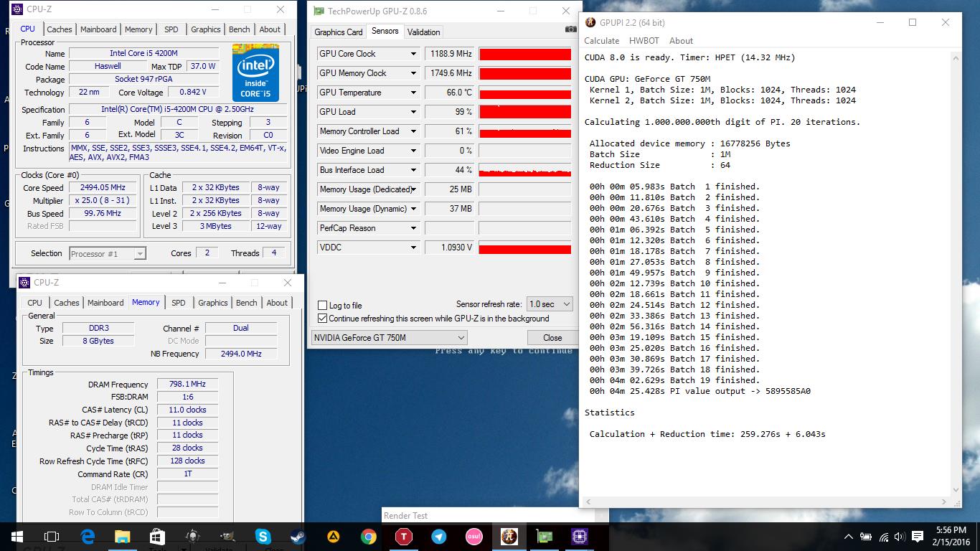Screen dimensions: 980x551
Task: Click the GPU-Z screenshot camera icon
Action: point(570,29)
